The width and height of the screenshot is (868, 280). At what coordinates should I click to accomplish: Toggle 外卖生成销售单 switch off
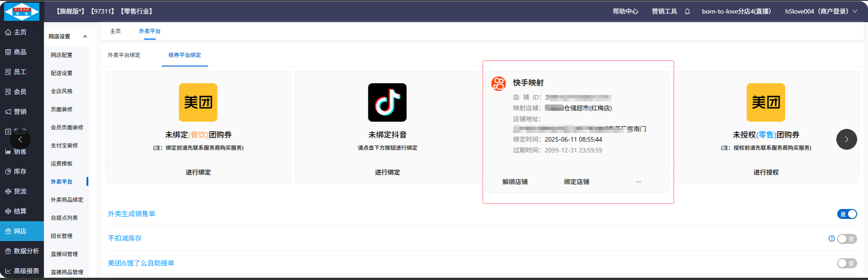pos(847,214)
